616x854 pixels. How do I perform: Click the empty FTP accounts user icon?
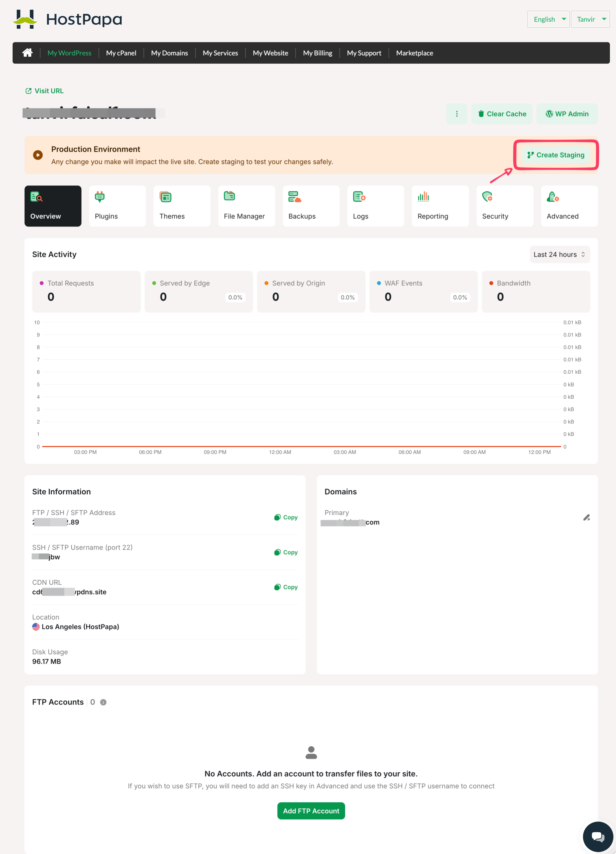coord(311,752)
